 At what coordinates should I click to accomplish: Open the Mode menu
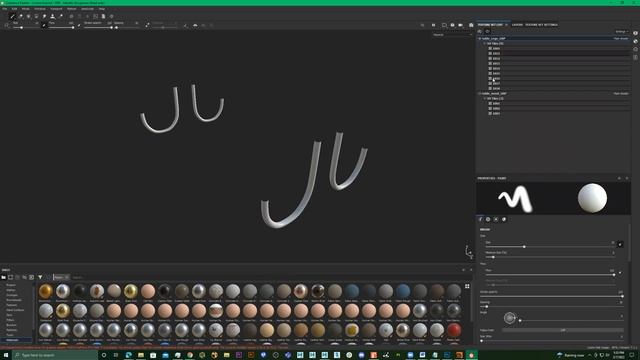click(25, 9)
